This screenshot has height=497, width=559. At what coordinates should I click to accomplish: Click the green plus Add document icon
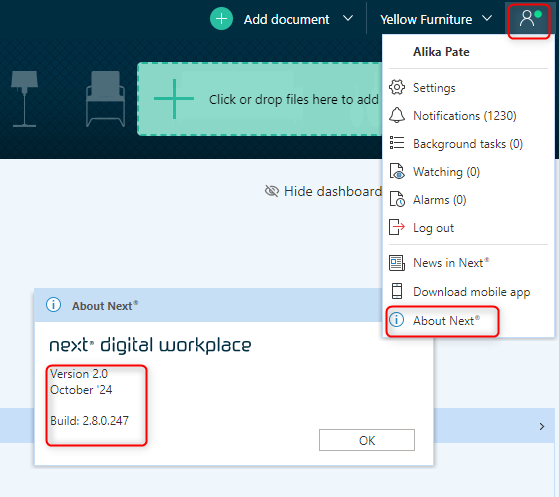pyautogui.click(x=221, y=19)
